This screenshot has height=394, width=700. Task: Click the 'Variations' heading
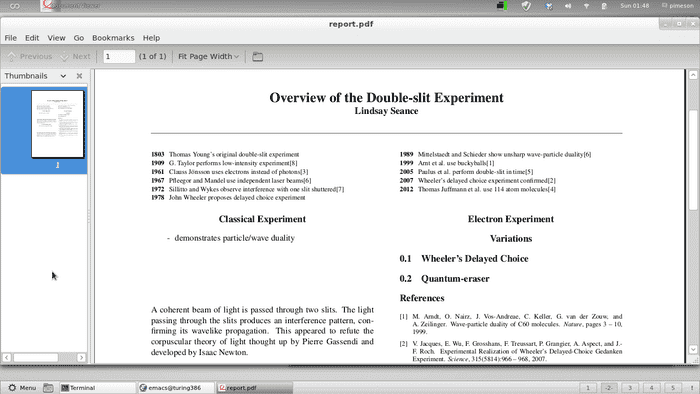coord(511,239)
